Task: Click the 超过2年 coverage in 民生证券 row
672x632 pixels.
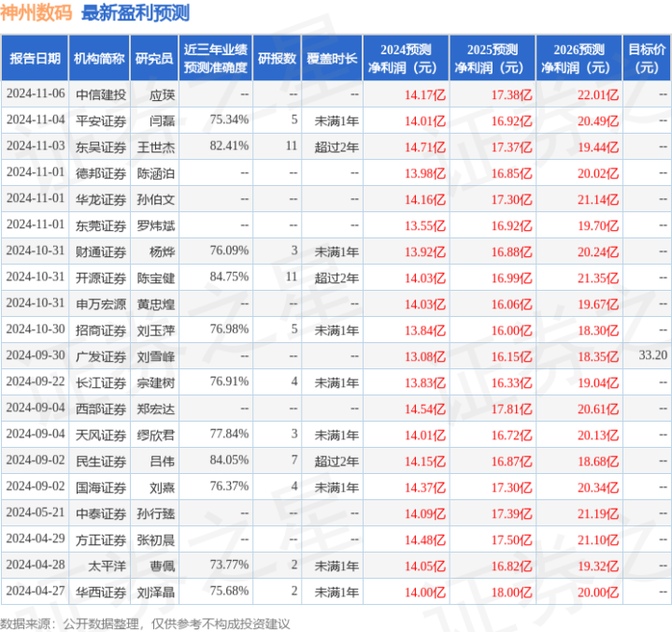Action: 336,461
